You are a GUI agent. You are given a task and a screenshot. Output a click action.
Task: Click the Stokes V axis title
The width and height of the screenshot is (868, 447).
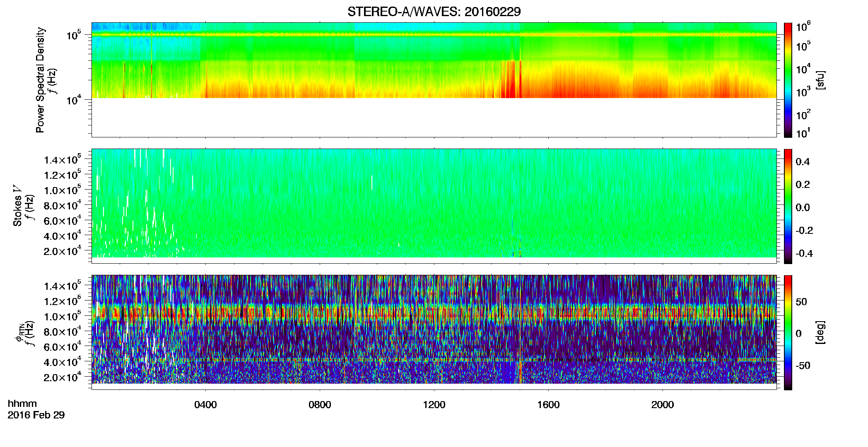(x=17, y=211)
